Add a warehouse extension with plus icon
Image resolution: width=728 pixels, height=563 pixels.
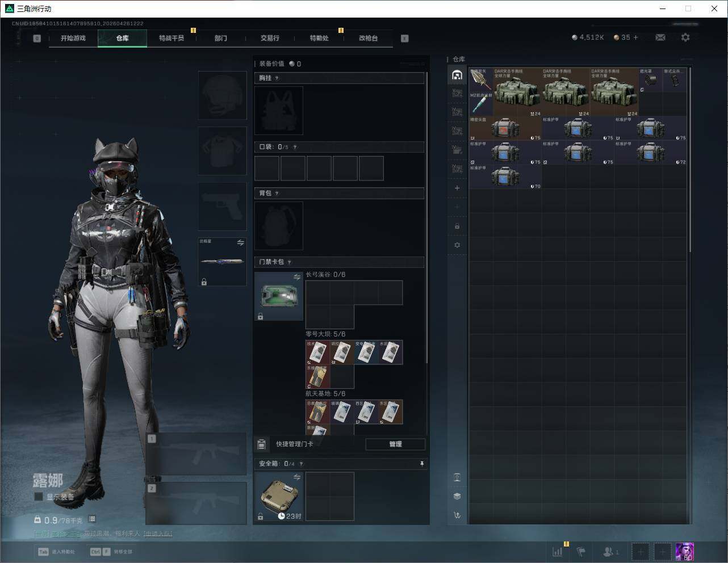click(457, 188)
